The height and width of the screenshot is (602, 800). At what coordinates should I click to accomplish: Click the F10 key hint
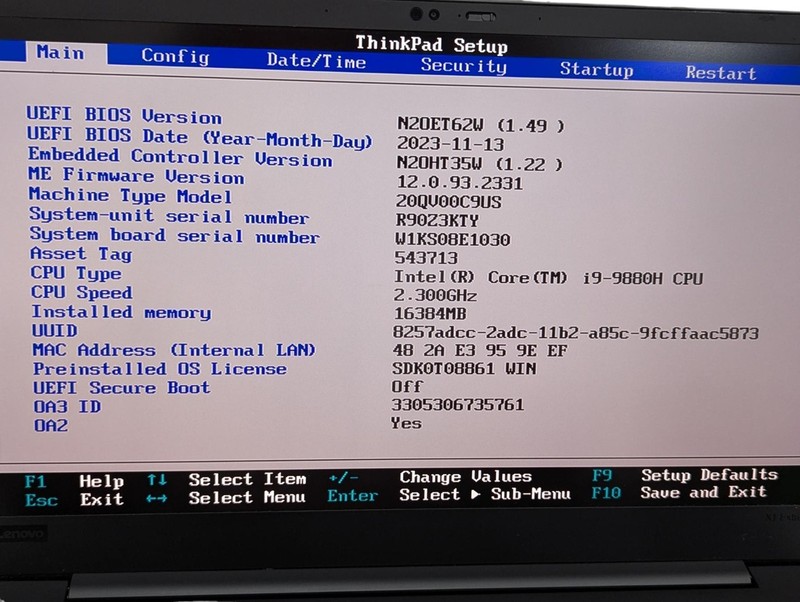coord(606,493)
